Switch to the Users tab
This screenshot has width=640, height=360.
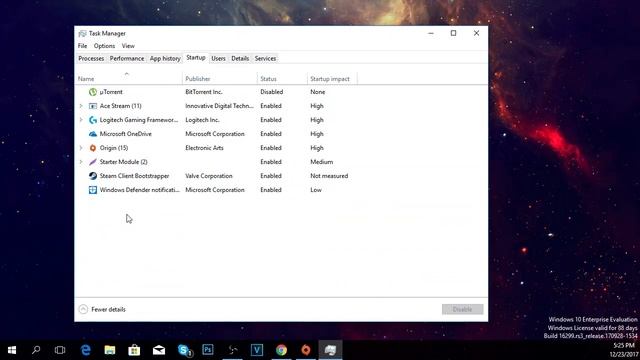point(218,58)
